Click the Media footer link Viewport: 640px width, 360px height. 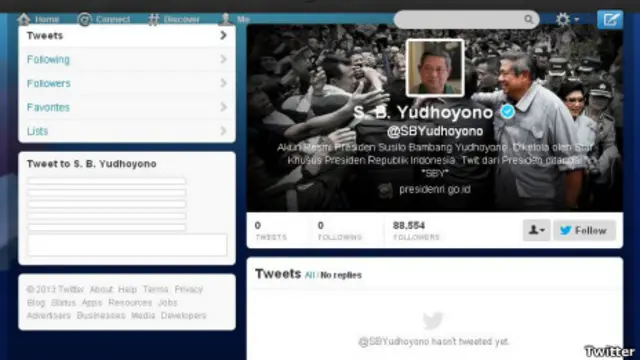coord(143,316)
